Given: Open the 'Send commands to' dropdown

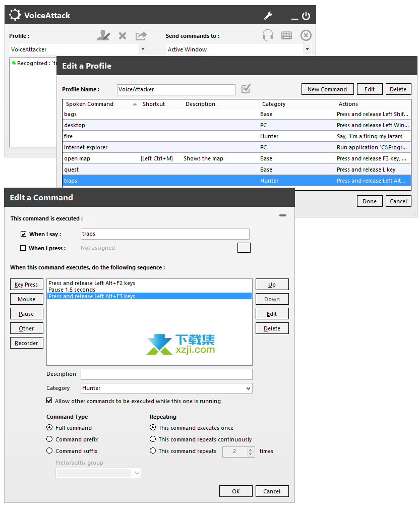Looking at the screenshot, I should [x=307, y=49].
